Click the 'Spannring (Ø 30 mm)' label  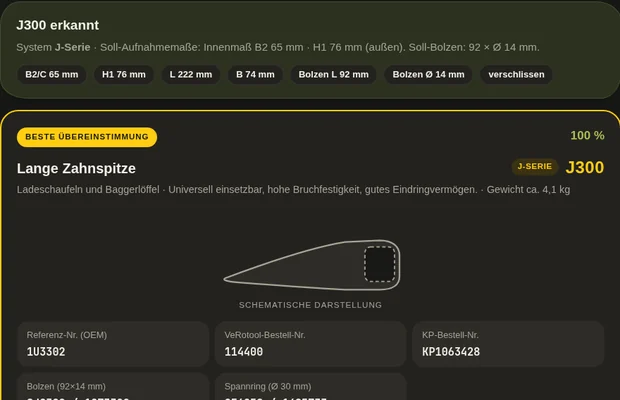pyautogui.click(x=268, y=386)
